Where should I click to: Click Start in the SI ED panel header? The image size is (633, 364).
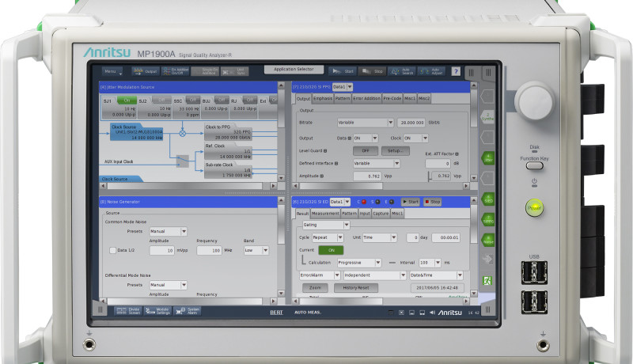click(410, 202)
